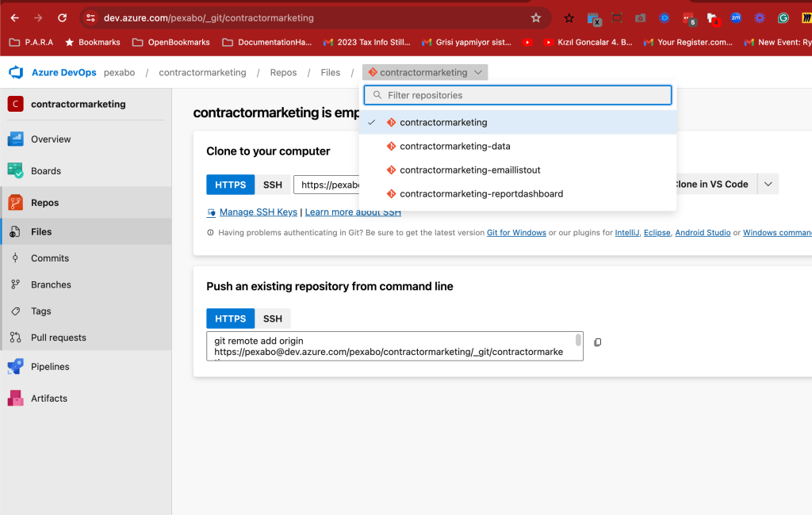The width and height of the screenshot is (812, 515).
Task: Click the git icon beside contractormarketing-data
Action: 391,146
